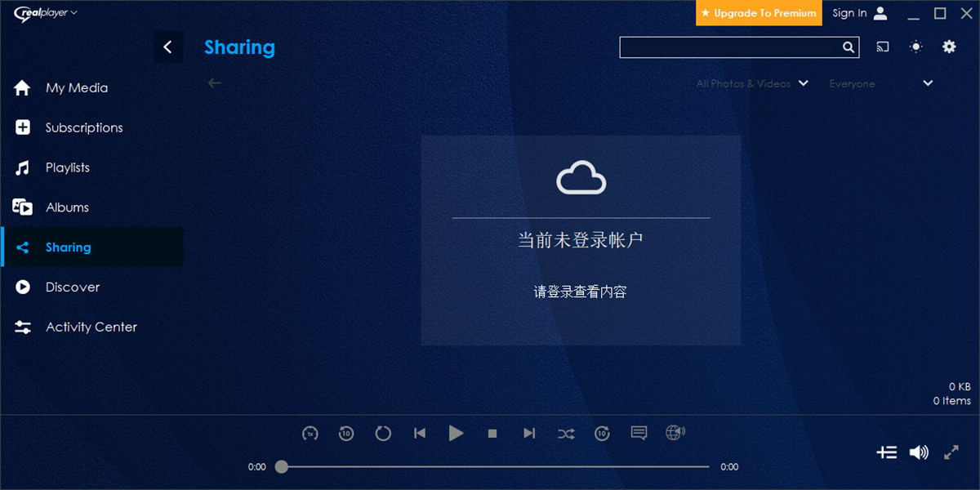This screenshot has height=490, width=980.
Task: Click the Upgrade To Premium button
Action: [x=759, y=13]
